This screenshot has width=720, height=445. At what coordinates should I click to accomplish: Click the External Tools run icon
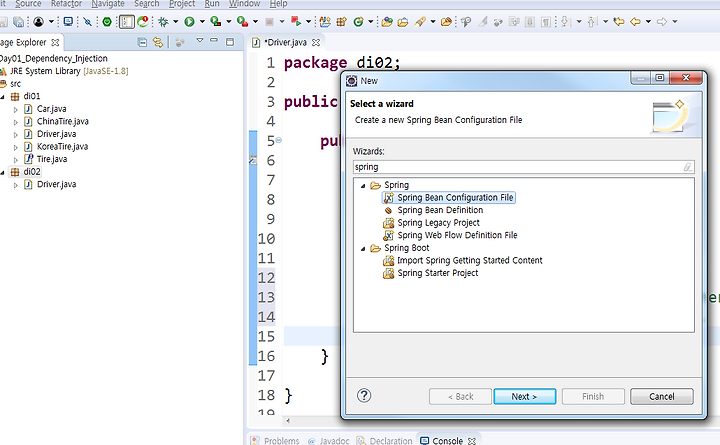pos(242,22)
